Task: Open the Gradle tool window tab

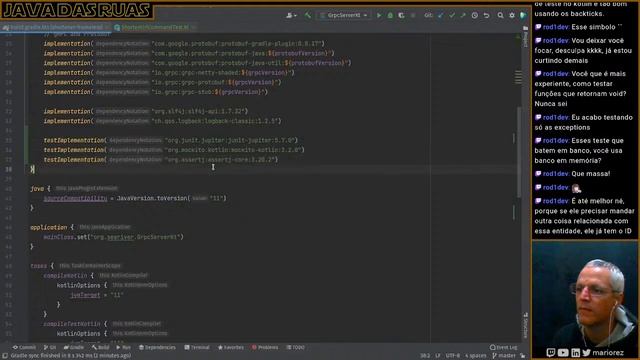Action: [74, 347]
